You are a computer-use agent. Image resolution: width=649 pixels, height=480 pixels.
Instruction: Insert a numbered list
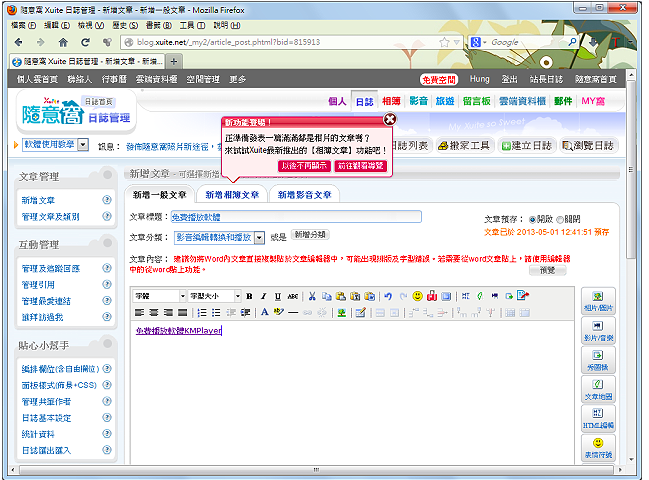click(202, 312)
